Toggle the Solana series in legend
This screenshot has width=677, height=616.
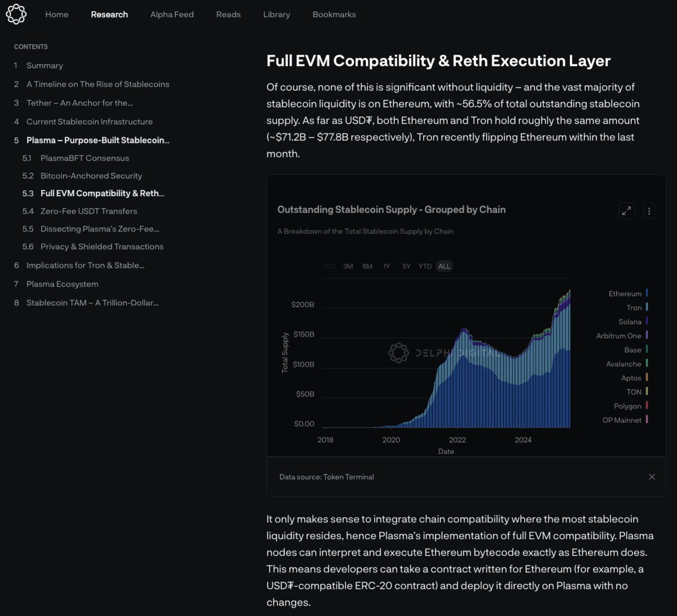click(x=633, y=322)
